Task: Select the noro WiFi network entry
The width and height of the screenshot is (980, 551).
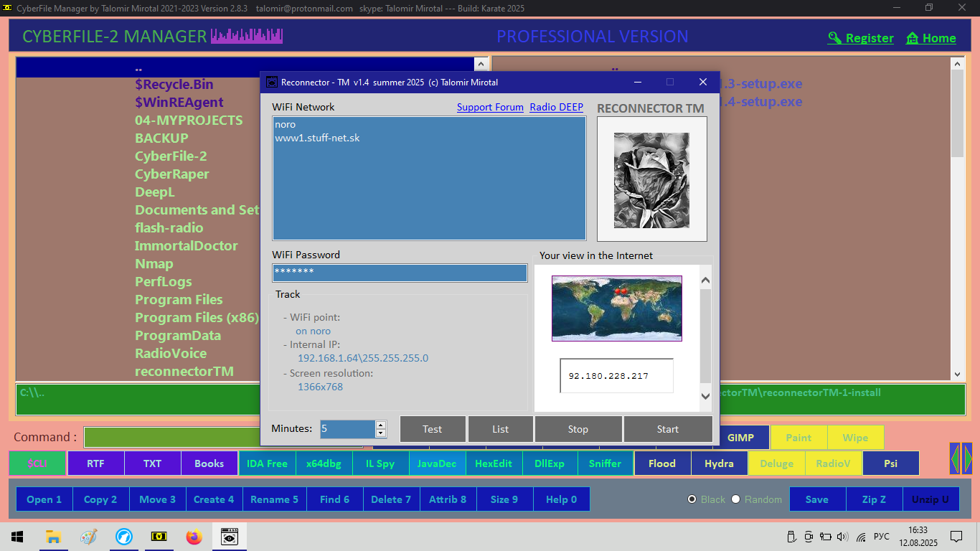Action: (x=286, y=125)
